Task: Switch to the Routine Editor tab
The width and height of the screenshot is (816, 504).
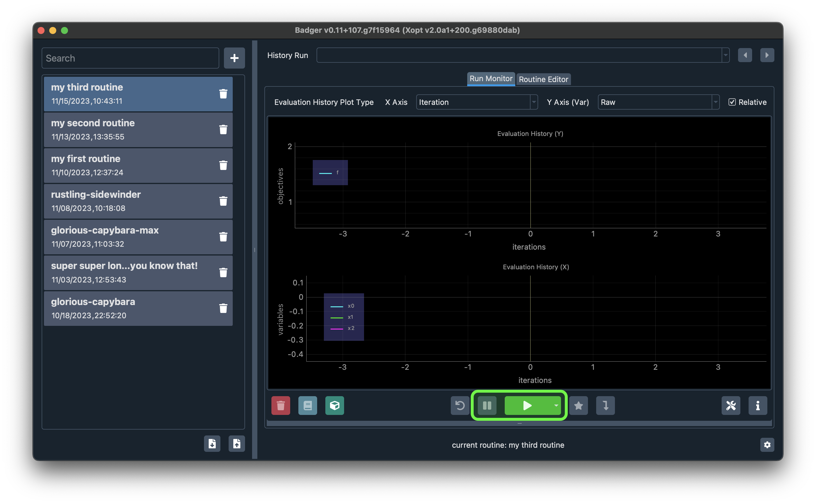Action: coord(543,79)
